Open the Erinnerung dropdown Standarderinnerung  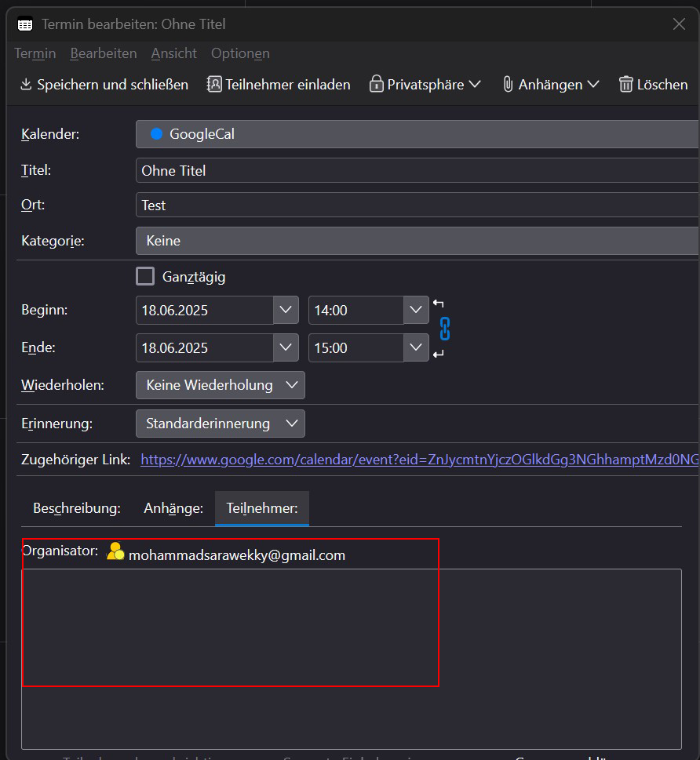pyautogui.click(x=221, y=424)
